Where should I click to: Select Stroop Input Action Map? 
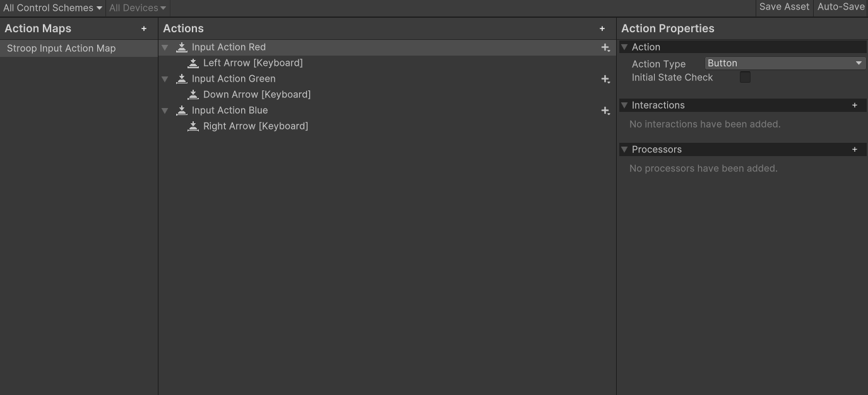(x=79, y=49)
